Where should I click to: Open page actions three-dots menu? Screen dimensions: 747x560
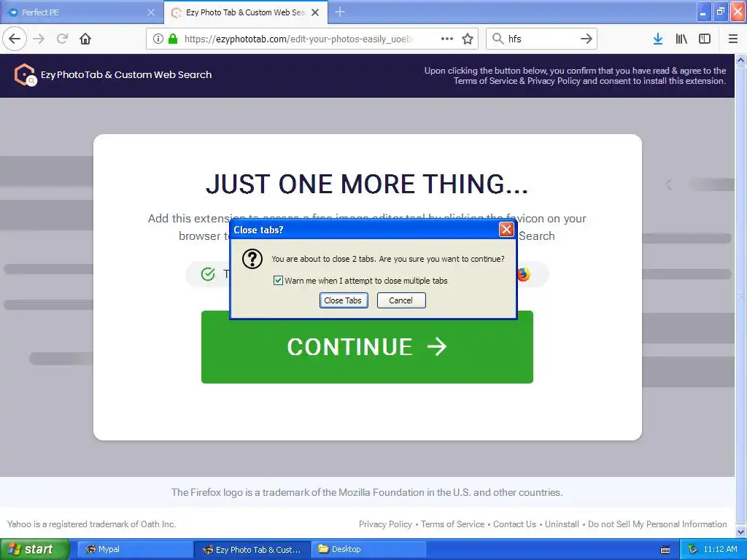[447, 39]
